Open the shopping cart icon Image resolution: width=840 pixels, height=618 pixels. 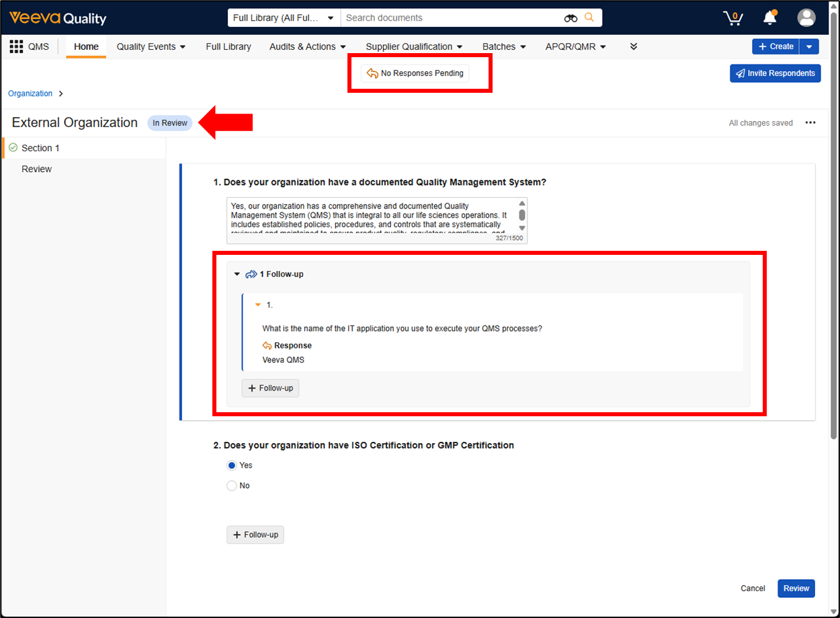tap(732, 18)
